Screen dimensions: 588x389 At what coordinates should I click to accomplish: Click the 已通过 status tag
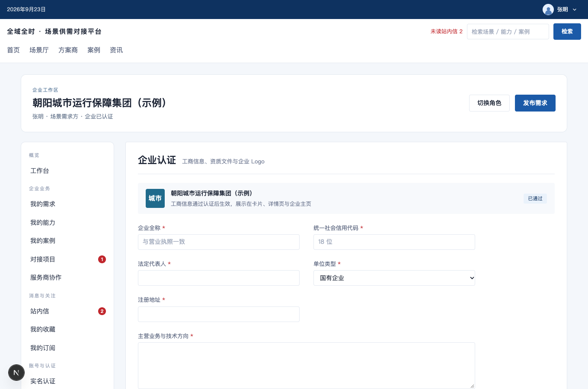coord(535,198)
